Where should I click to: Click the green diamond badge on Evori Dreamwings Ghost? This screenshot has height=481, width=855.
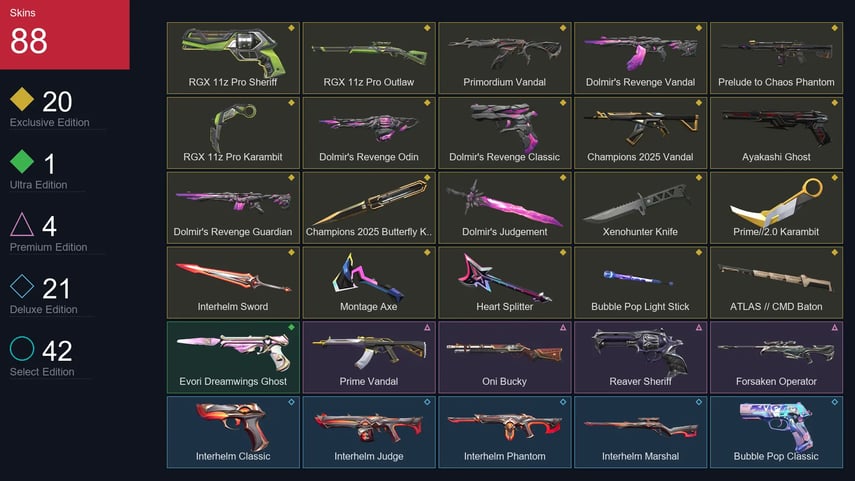coord(291,327)
